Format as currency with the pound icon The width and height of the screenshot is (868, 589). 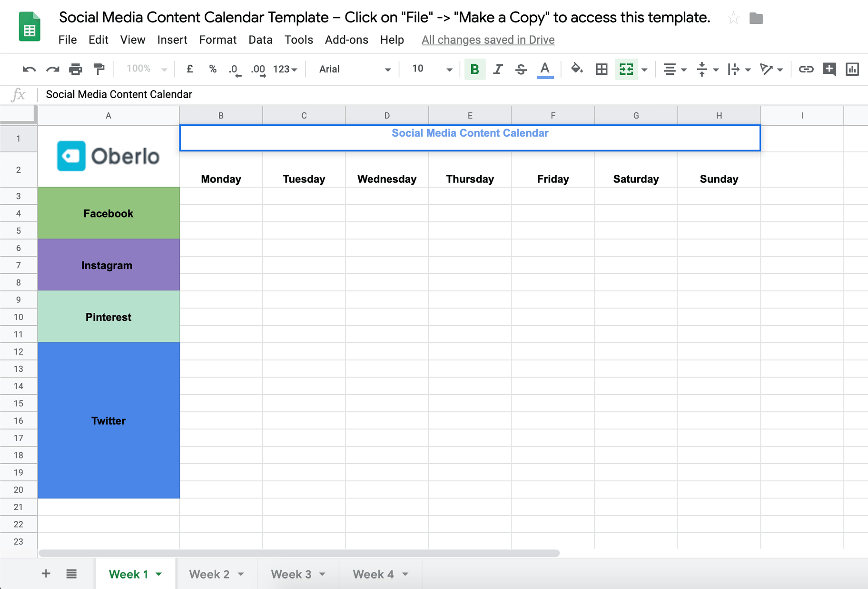189,69
